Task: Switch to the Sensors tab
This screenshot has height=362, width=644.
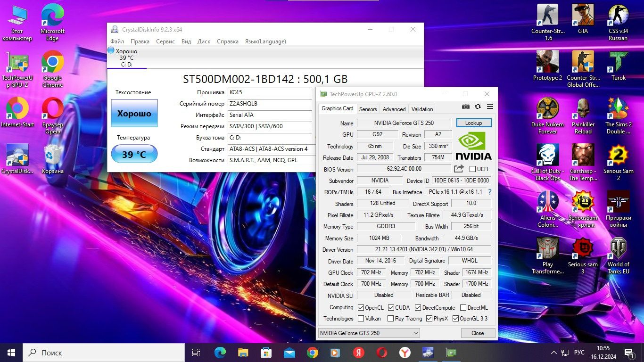Action: 368,109
